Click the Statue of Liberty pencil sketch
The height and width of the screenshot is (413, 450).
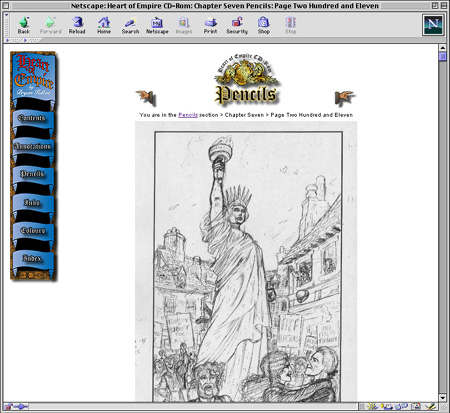246,262
